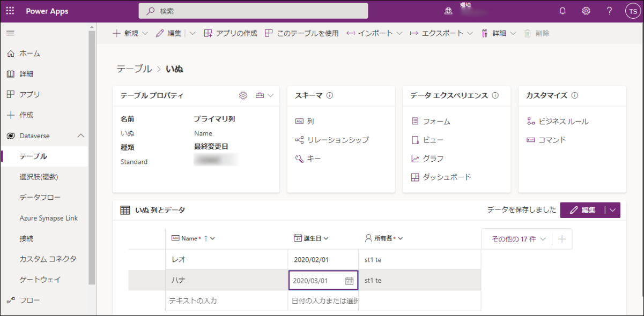
Task: Open the インポート dropdown
Action: 374,33
